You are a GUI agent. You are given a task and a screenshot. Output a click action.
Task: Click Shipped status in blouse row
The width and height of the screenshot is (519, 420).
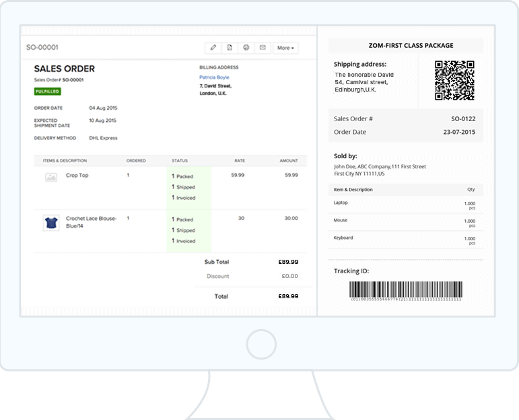[x=183, y=230]
